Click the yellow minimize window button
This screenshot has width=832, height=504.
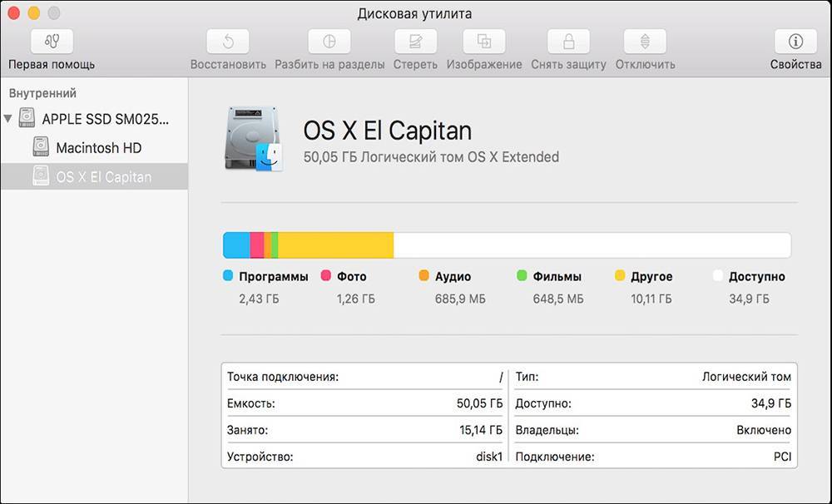click(34, 13)
